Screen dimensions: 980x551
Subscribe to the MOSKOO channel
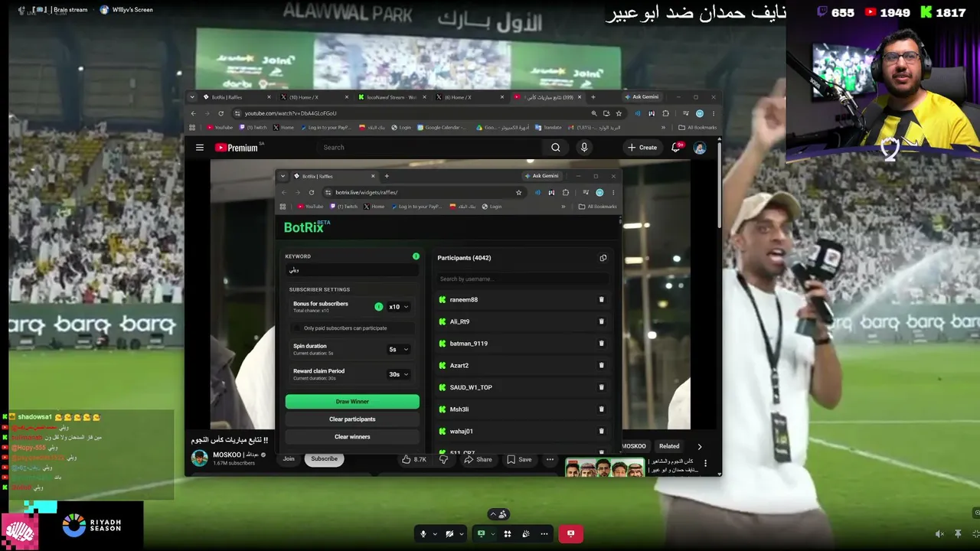coord(324,459)
